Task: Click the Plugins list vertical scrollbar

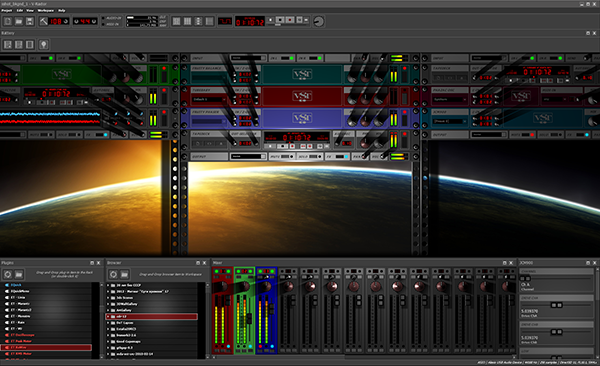Action: 101,321
